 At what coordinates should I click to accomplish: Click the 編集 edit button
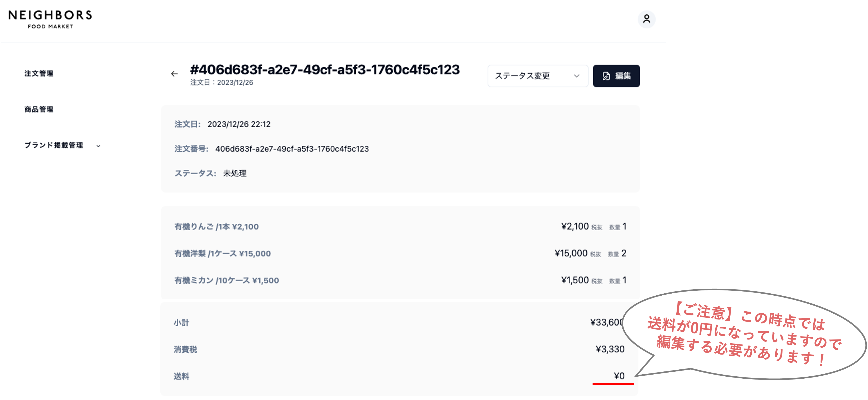[x=616, y=76]
